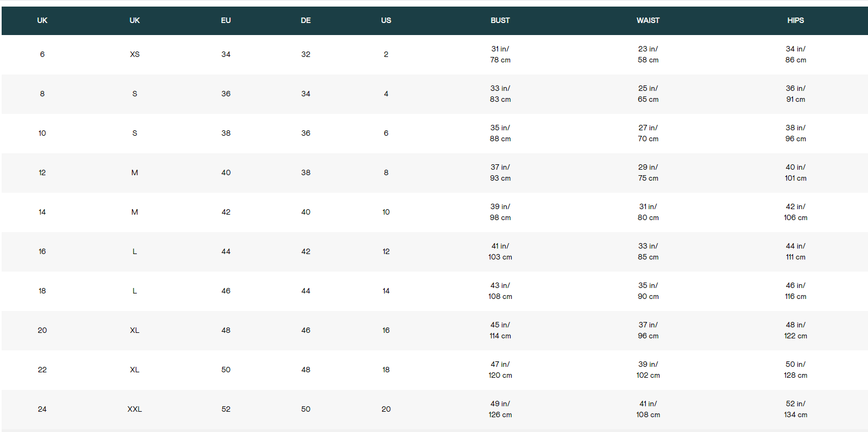The height and width of the screenshot is (432, 868).
Task: Click the bust value 31 in/78 cm
Action: [500, 54]
